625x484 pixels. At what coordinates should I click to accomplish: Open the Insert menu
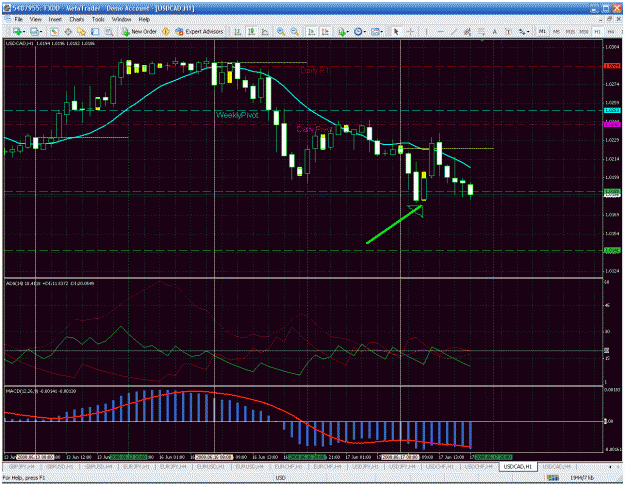tap(55, 19)
